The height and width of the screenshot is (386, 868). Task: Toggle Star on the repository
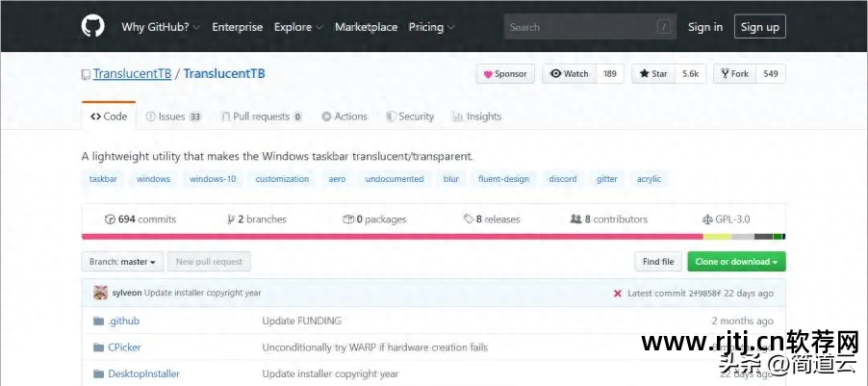pos(651,74)
